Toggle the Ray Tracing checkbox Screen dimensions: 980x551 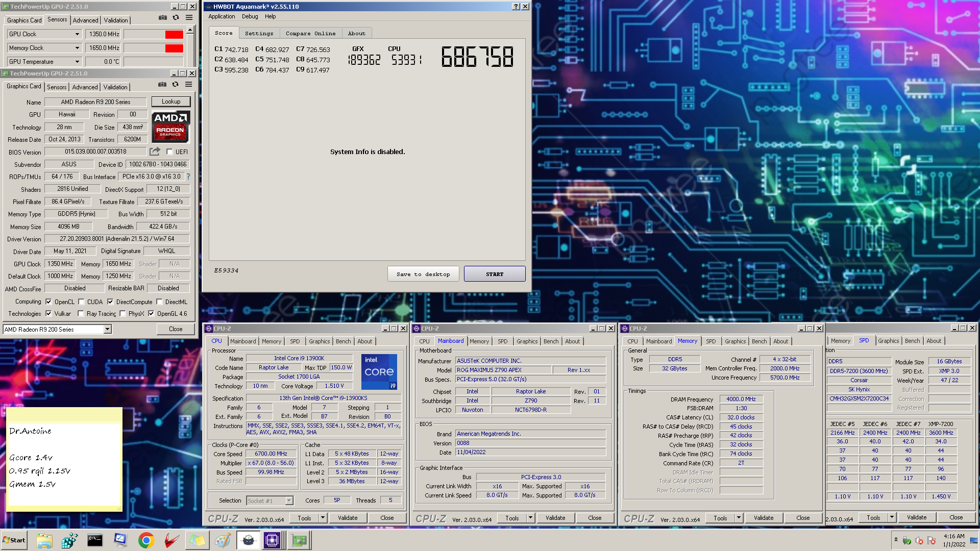click(81, 313)
